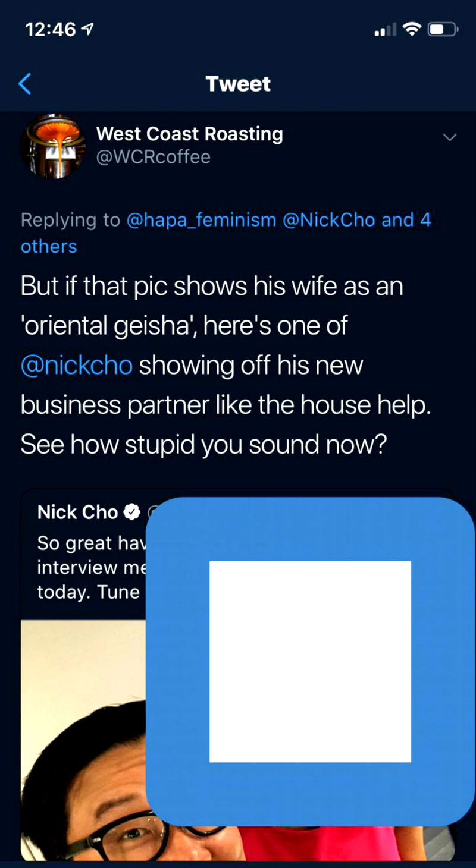Open the tweet options dropdown chevron

[450, 138]
